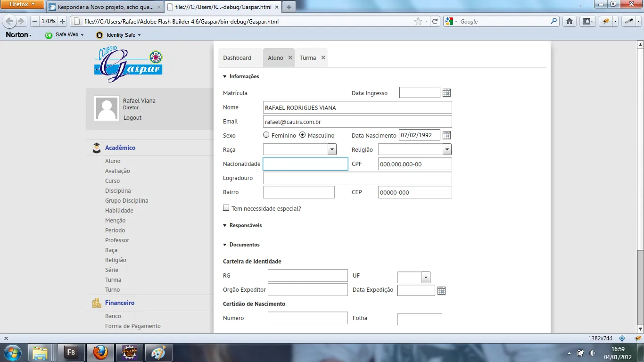This screenshot has width=644, height=362.
Task: Collapse the Documentos section
Action: click(225, 245)
